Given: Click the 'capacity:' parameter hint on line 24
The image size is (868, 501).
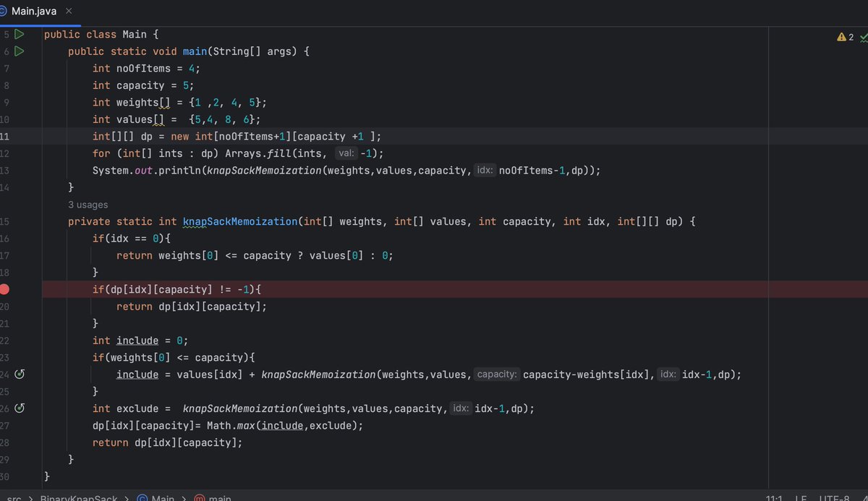Looking at the screenshot, I should coord(497,374).
